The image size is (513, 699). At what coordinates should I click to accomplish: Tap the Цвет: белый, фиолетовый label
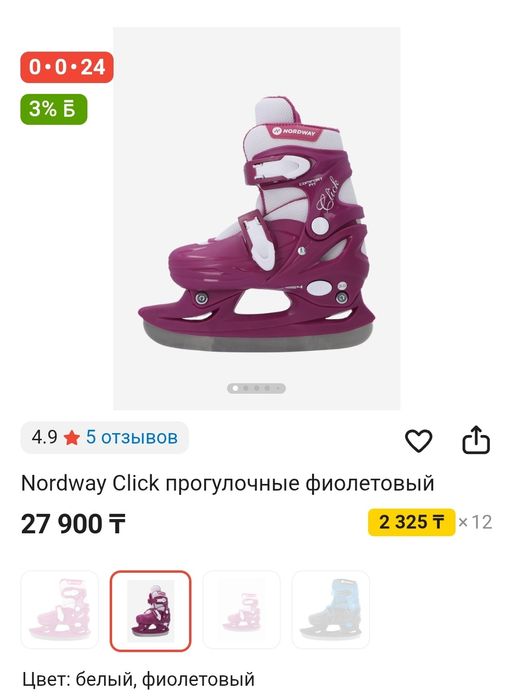[x=139, y=679]
